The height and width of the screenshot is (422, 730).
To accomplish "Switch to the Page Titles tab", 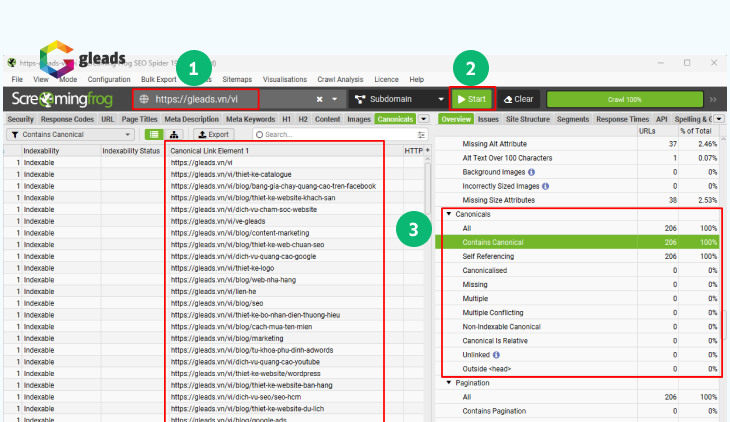I will pos(139,119).
